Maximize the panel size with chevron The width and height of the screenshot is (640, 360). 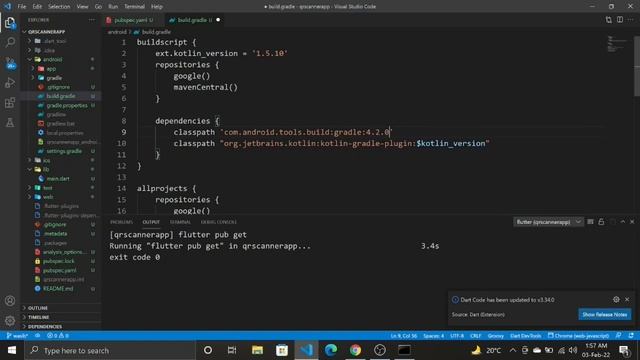click(623, 222)
